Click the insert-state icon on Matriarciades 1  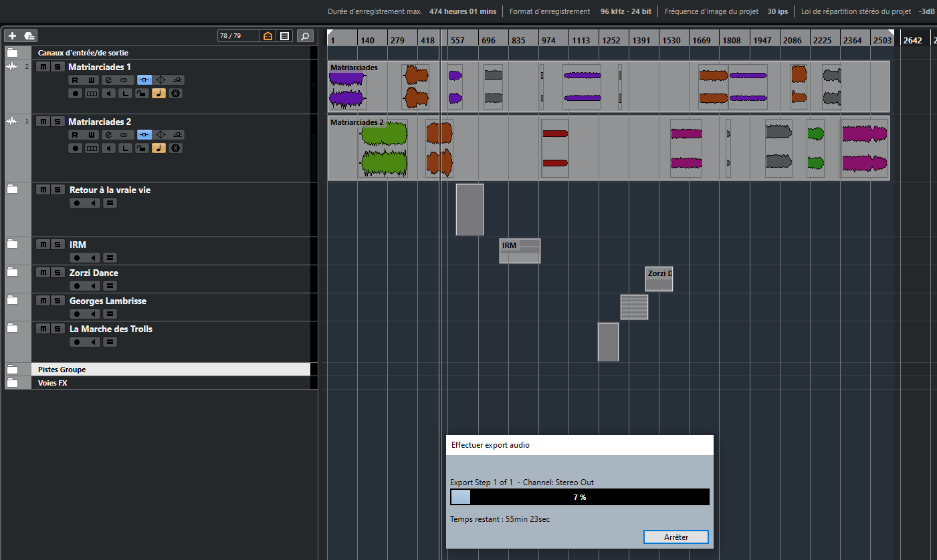click(x=144, y=80)
